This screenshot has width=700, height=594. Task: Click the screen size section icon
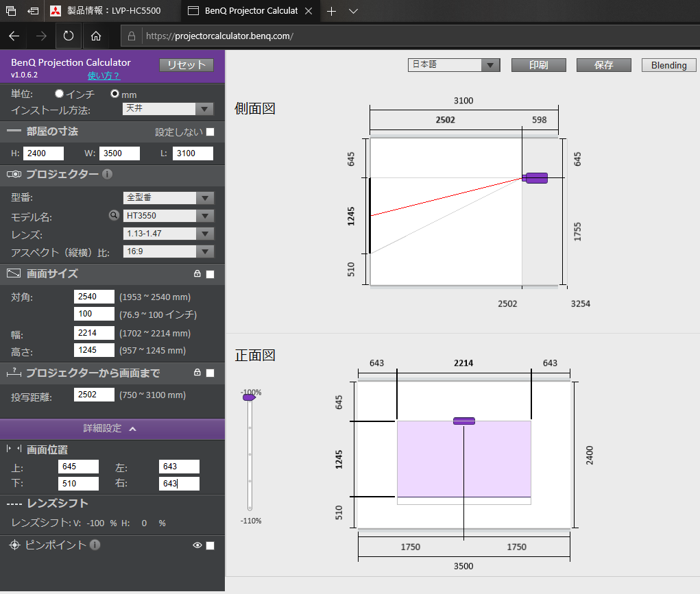pyautogui.click(x=14, y=273)
